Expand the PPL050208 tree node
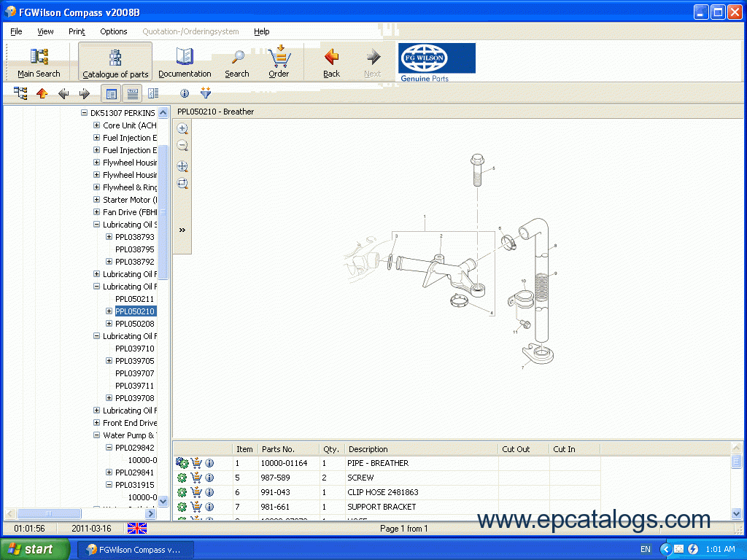This screenshot has height=560, width=747. [x=109, y=323]
